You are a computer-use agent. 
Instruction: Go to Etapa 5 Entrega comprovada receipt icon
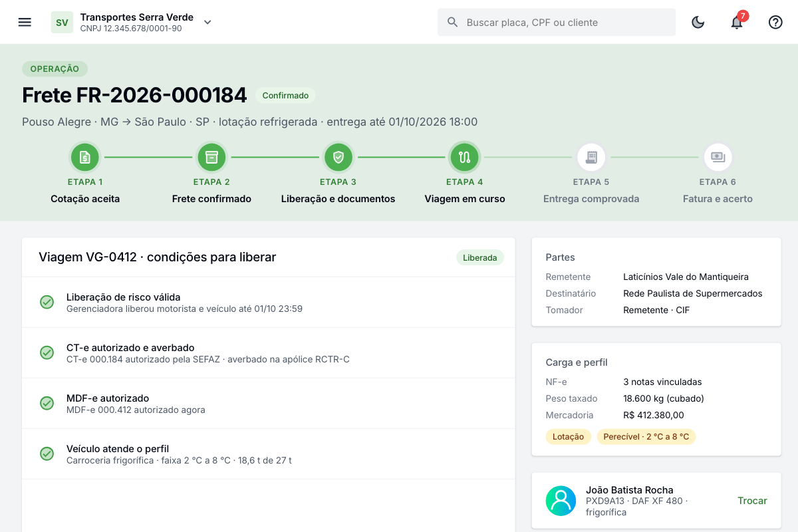coord(591,158)
